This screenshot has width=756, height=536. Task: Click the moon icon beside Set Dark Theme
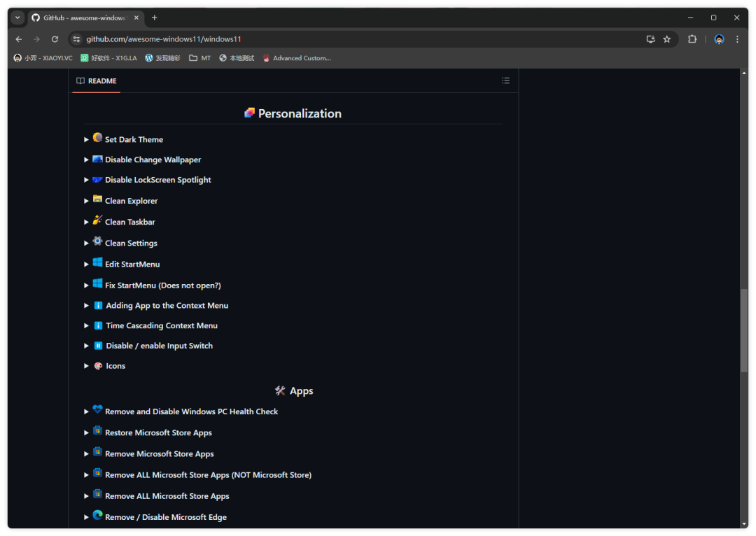(97, 137)
